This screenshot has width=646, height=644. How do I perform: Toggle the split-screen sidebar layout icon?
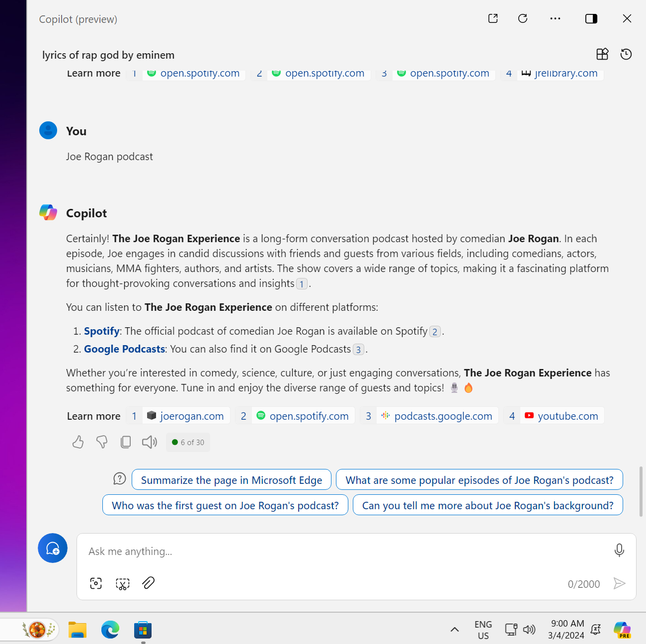(x=591, y=18)
